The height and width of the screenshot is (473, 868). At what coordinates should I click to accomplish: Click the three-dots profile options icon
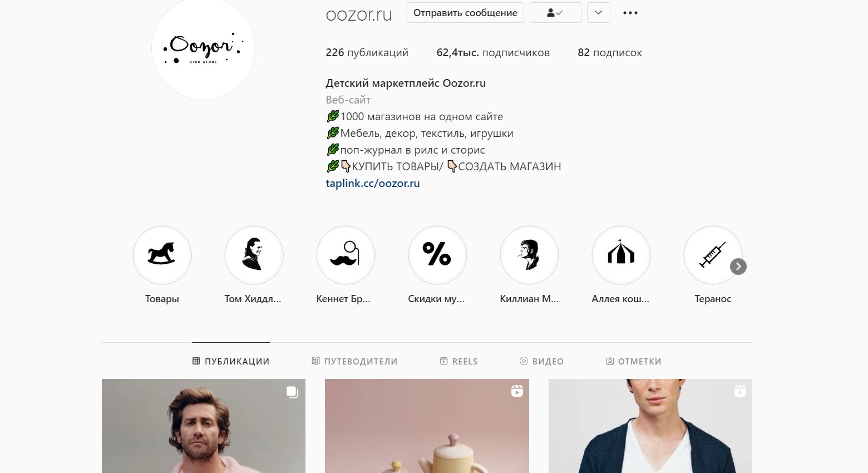(630, 13)
